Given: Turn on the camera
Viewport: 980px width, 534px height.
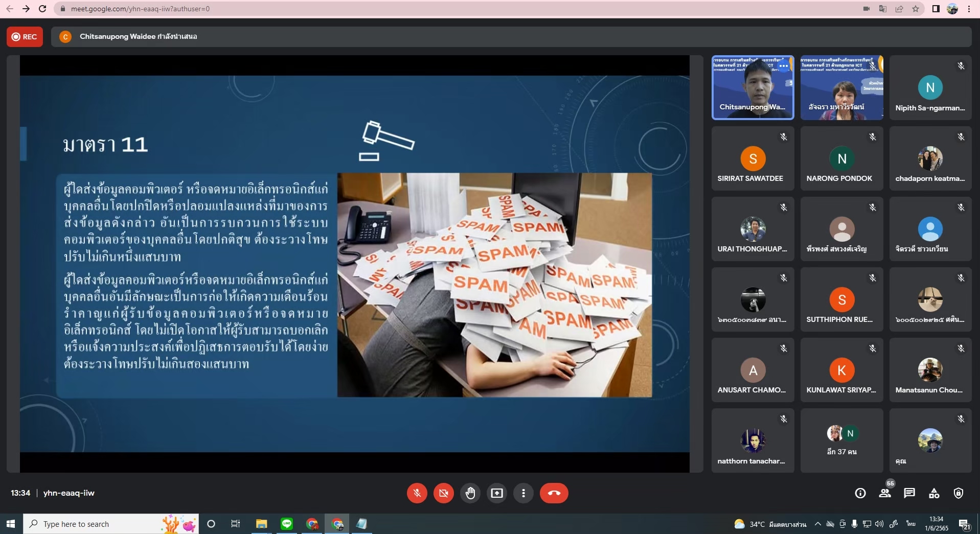Looking at the screenshot, I should tap(444, 493).
